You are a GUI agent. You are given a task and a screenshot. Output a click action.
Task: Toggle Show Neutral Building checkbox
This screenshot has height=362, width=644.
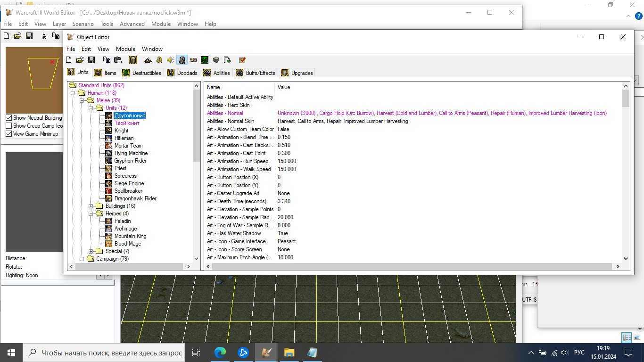coord(8,118)
